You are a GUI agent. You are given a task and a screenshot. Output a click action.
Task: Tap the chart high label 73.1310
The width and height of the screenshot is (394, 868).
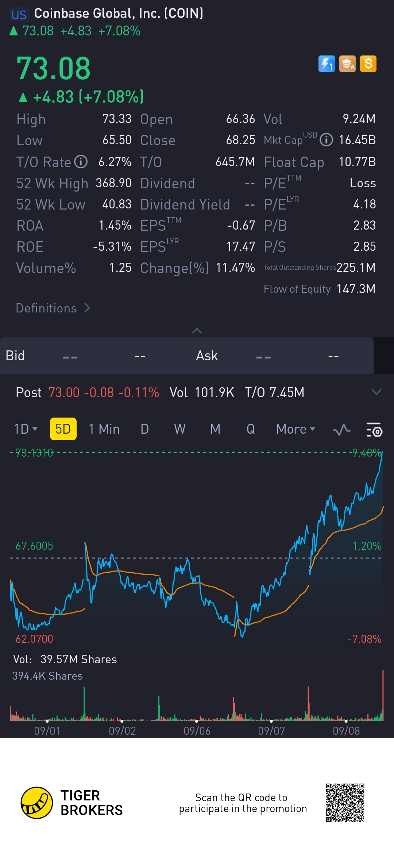(x=35, y=453)
